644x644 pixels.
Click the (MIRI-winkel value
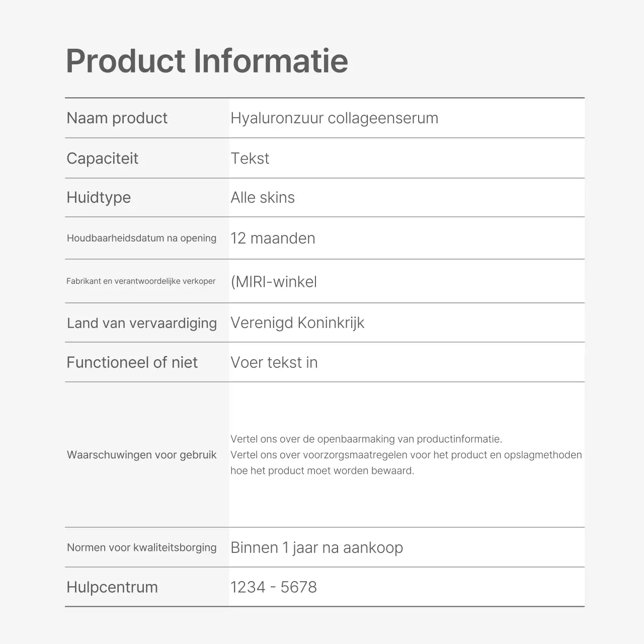click(x=274, y=282)
